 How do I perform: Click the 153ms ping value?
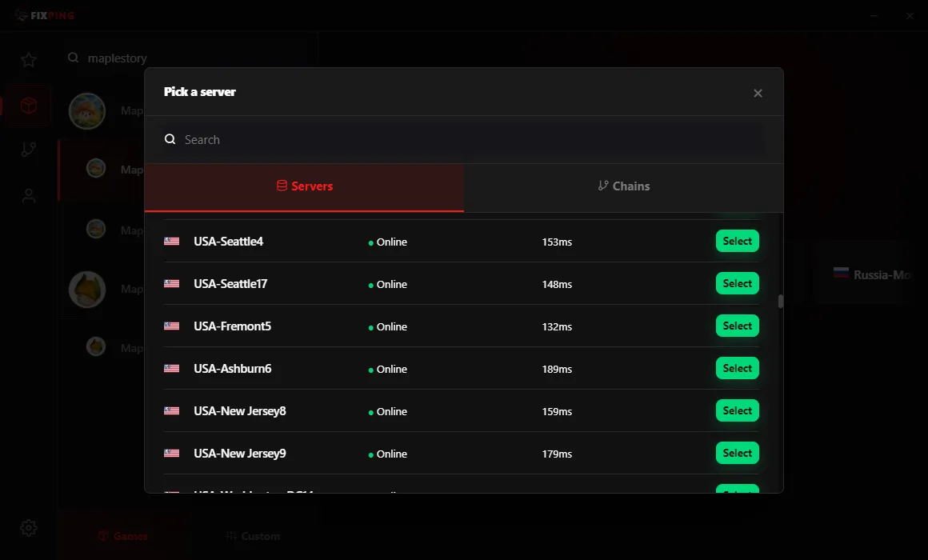point(557,242)
